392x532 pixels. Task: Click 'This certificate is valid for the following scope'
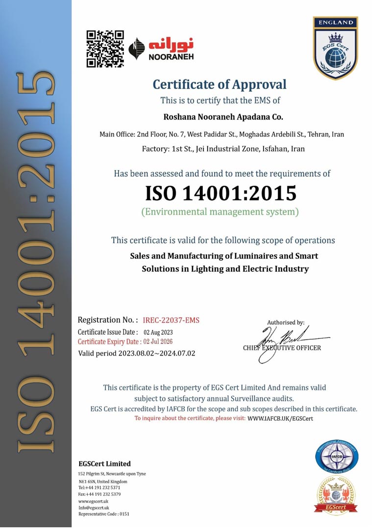(223, 240)
